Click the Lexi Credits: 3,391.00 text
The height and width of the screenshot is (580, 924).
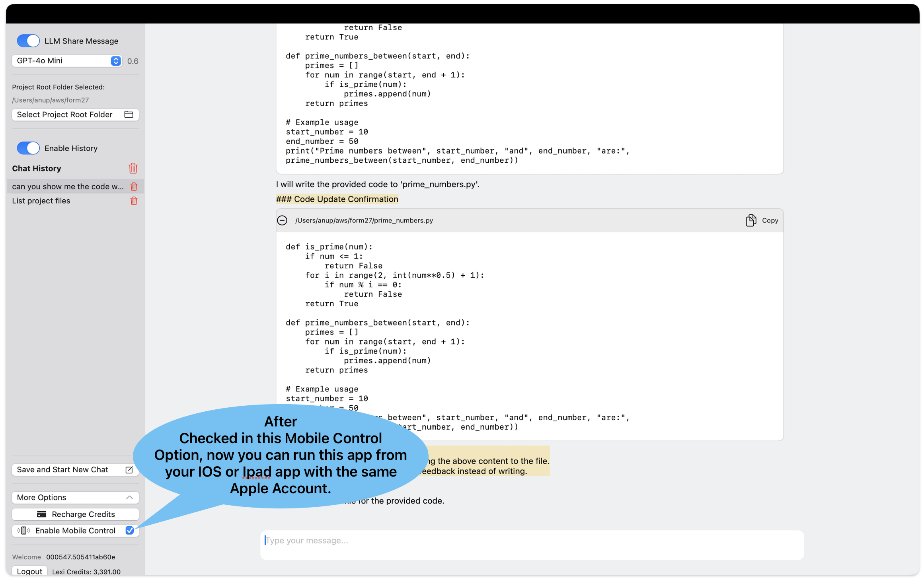[x=86, y=572]
